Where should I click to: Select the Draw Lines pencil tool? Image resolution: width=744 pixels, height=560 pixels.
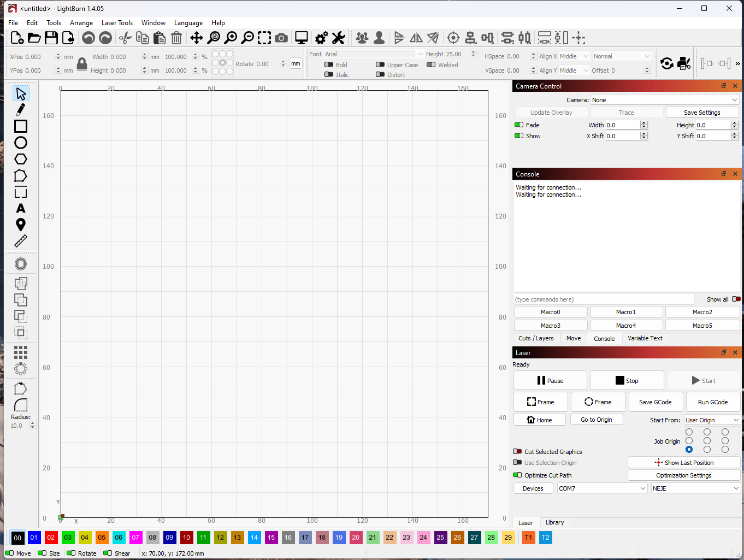(x=21, y=110)
